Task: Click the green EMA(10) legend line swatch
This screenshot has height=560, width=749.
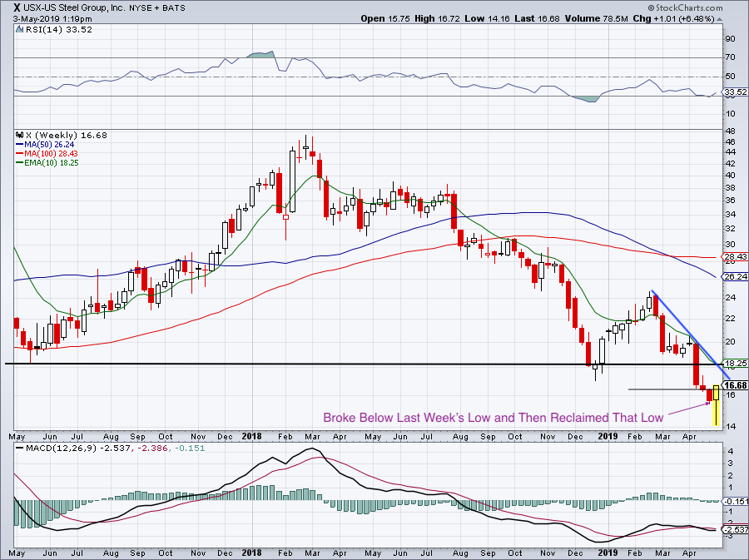Action: (x=20, y=163)
